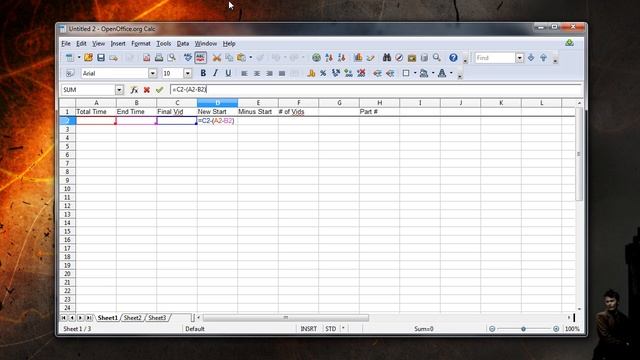
Task: Click the Copy icon
Action: [x=229, y=58]
